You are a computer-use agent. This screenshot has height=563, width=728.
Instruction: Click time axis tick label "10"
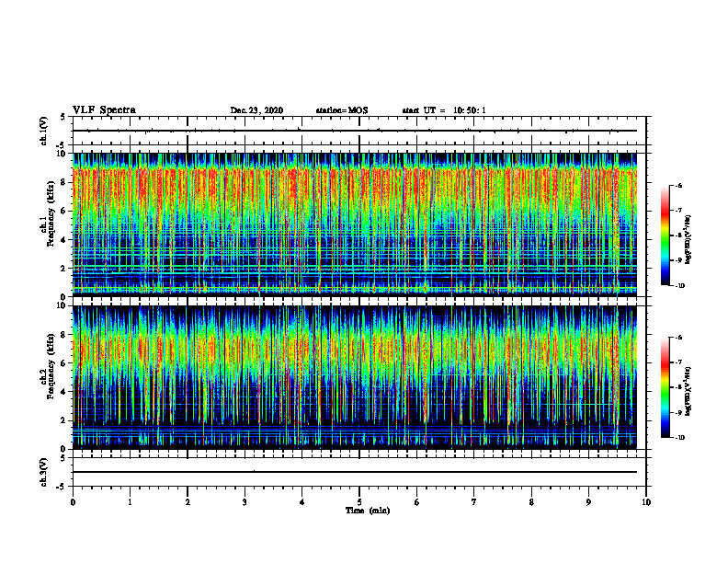pyautogui.click(x=646, y=502)
